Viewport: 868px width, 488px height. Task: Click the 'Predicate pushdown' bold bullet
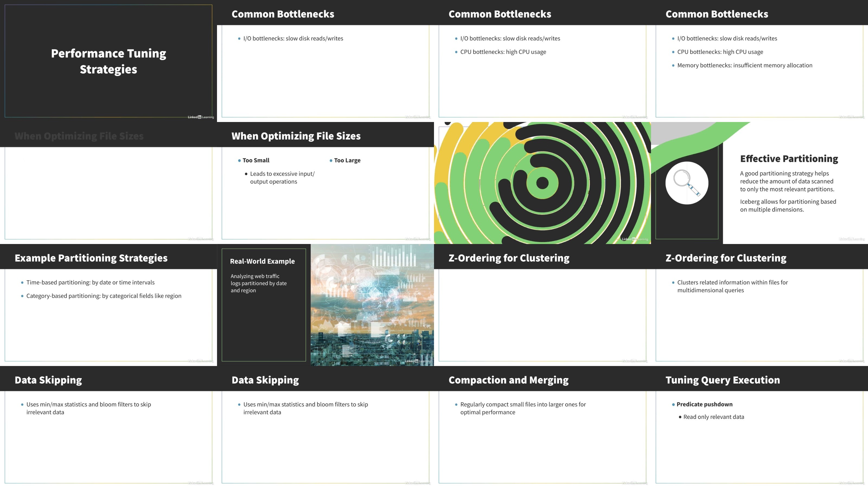[704, 404]
